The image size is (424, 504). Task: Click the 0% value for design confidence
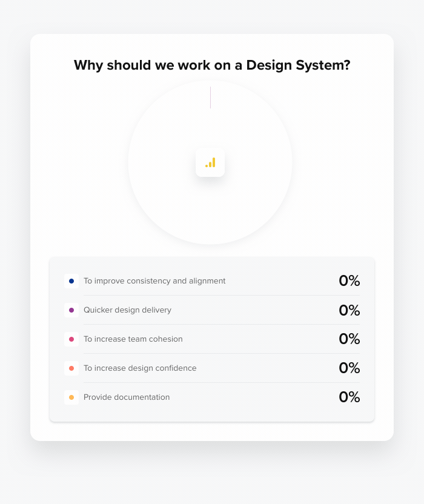pos(349,368)
